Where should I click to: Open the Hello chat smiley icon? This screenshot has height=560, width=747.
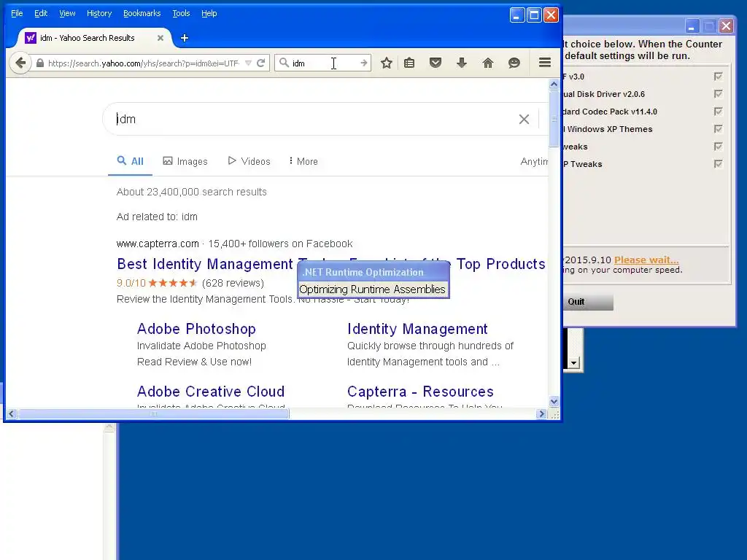point(514,63)
